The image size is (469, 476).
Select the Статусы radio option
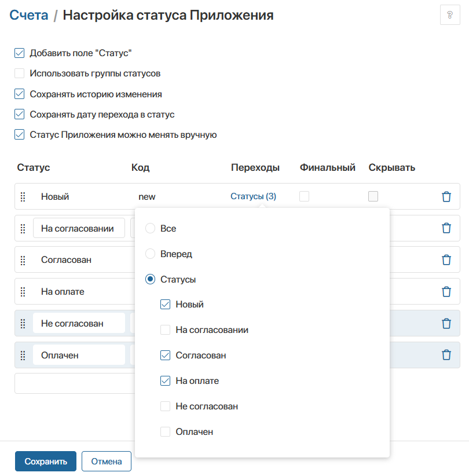[150, 279]
